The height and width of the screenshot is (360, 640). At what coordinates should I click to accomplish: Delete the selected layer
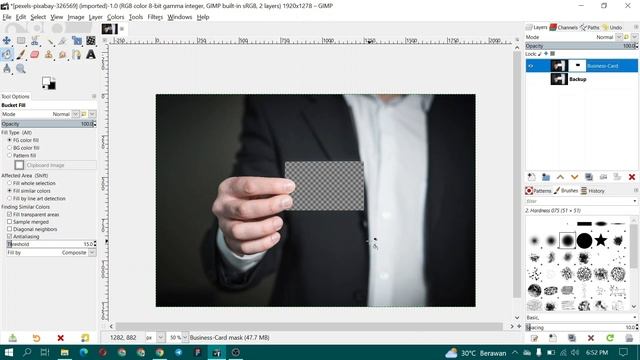[x=632, y=177]
